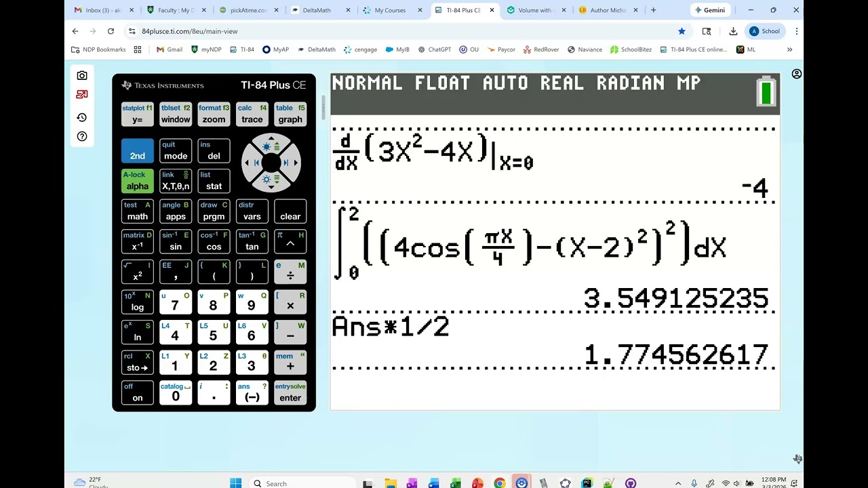This screenshot has width=868, height=488.
Task: Click the calculator enter key
Action: point(290,393)
